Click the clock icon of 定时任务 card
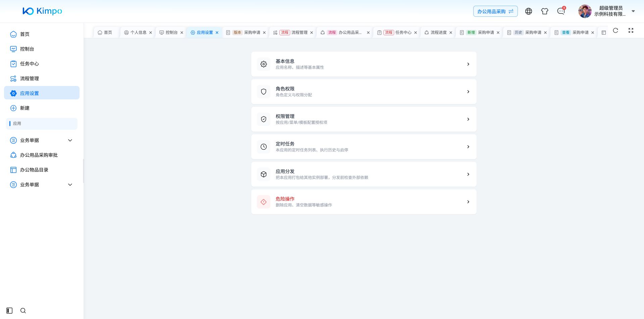644x319 pixels. point(264,147)
